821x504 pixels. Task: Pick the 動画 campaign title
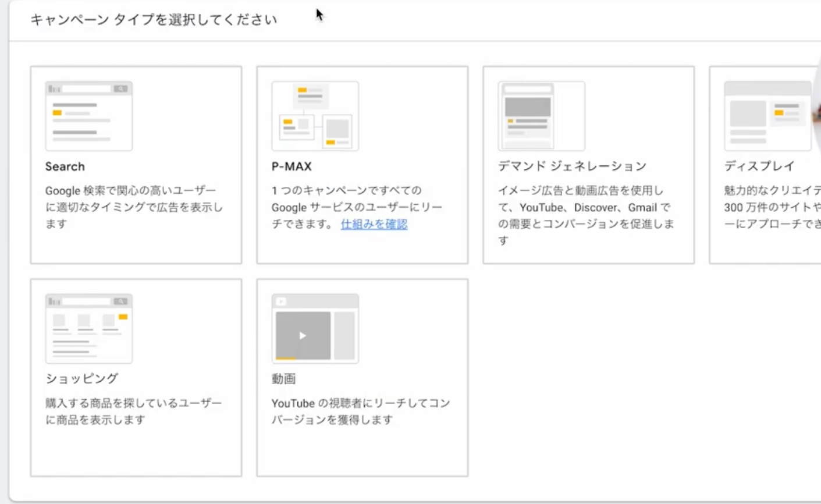284,379
